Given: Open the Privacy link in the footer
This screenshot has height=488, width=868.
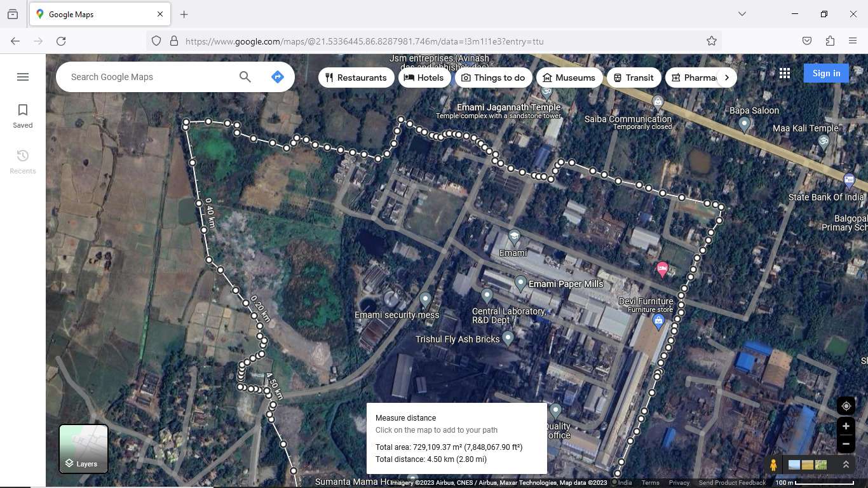Looking at the screenshot, I should pos(679,483).
